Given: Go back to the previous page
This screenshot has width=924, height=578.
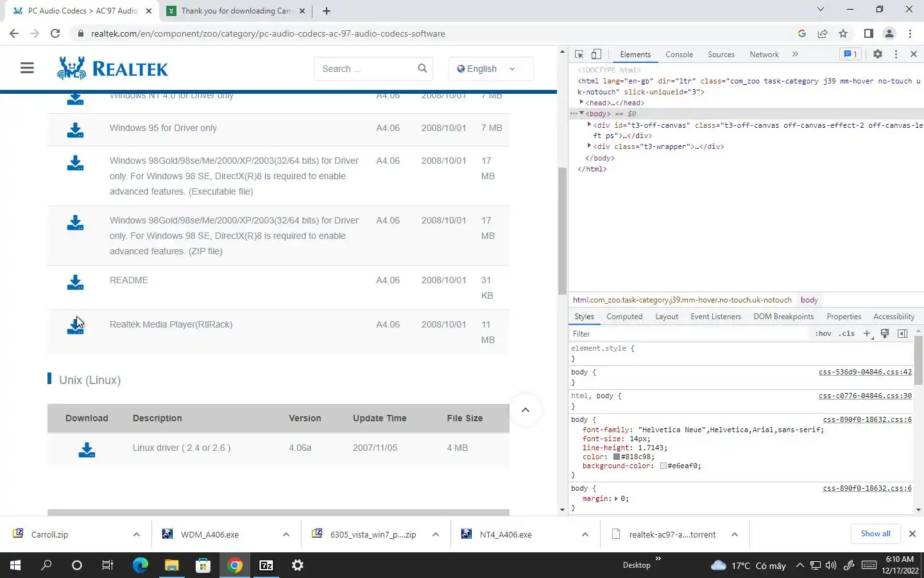Looking at the screenshot, I should tap(14, 33).
